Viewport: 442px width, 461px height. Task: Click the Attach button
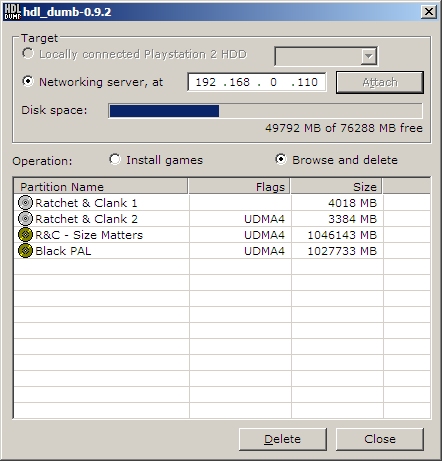pyautogui.click(x=380, y=82)
